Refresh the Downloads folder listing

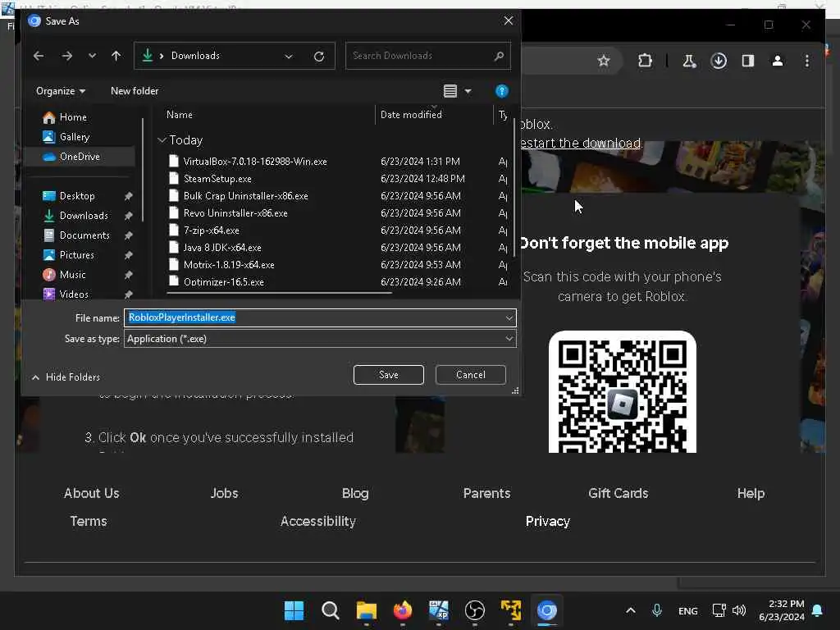319,57
